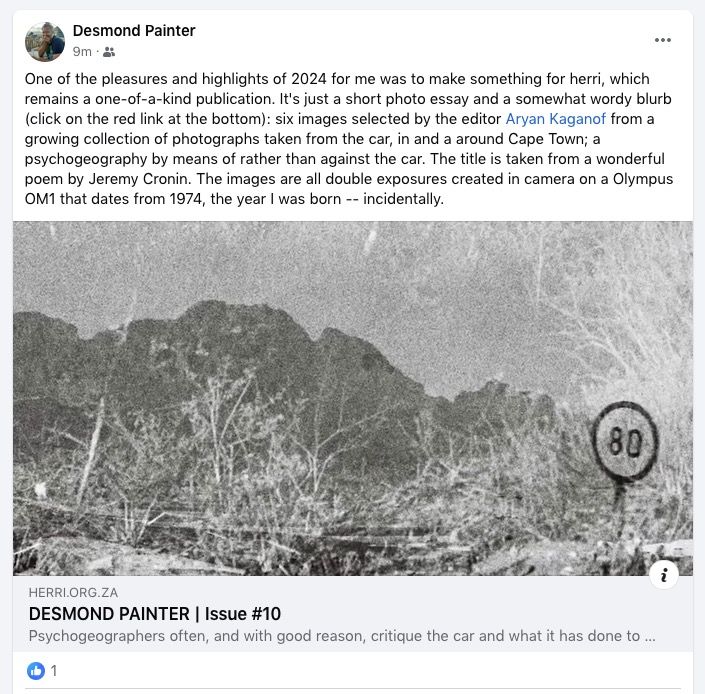This screenshot has height=694, width=705.
Task: Open the Aryan Kaganof profile link
Action: pyautogui.click(x=555, y=119)
